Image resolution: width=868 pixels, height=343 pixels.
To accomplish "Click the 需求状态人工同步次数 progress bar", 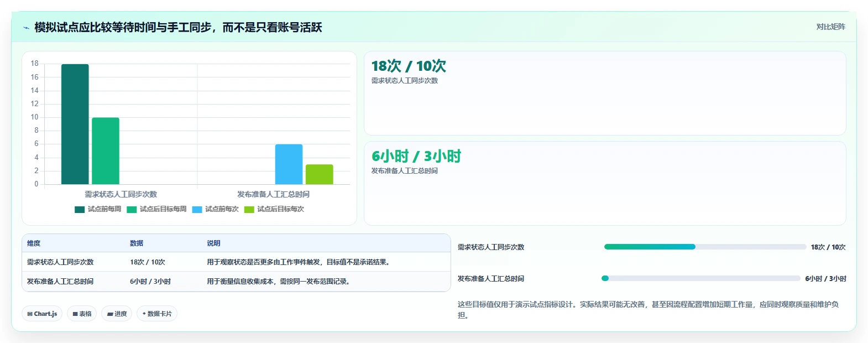I will [x=705, y=247].
